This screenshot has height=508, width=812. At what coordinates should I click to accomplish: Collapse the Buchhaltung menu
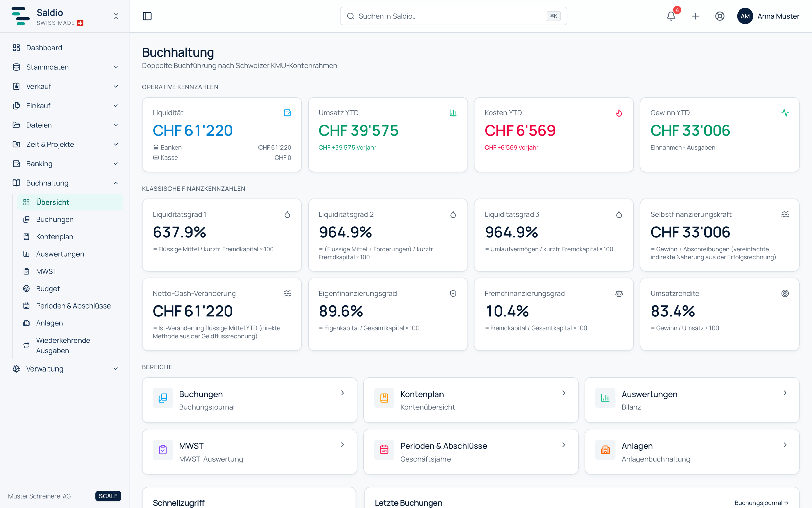click(65, 183)
